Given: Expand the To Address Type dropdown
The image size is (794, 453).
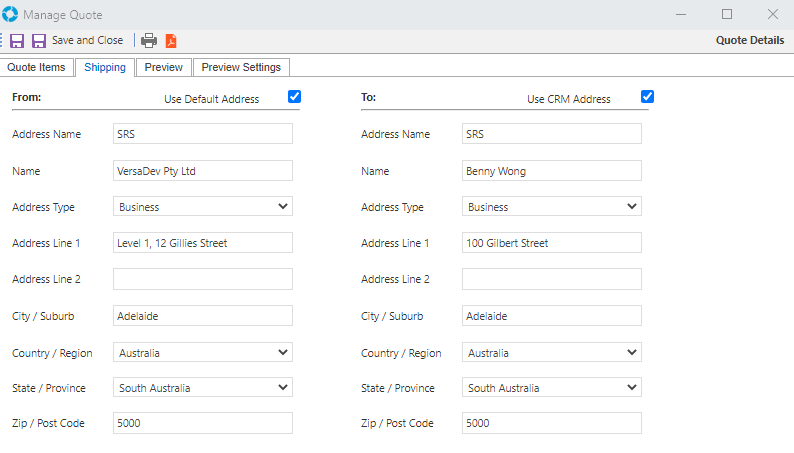Looking at the screenshot, I should pyautogui.click(x=552, y=207).
